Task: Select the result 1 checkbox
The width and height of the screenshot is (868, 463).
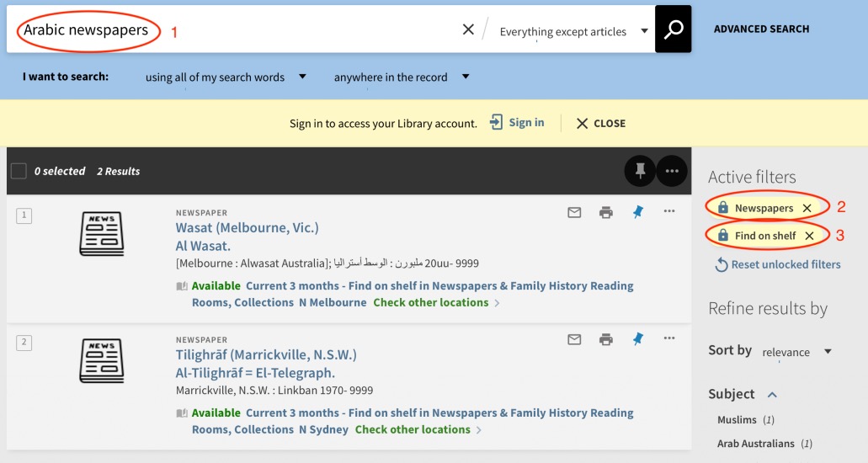Action: [x=24, y=216]
